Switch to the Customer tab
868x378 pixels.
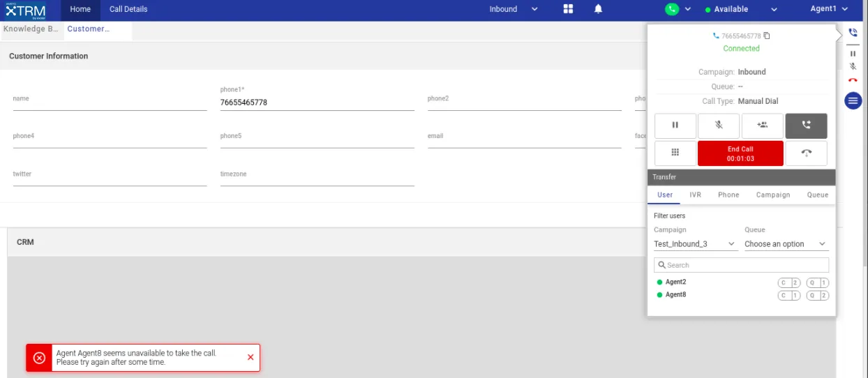[98, 29]
